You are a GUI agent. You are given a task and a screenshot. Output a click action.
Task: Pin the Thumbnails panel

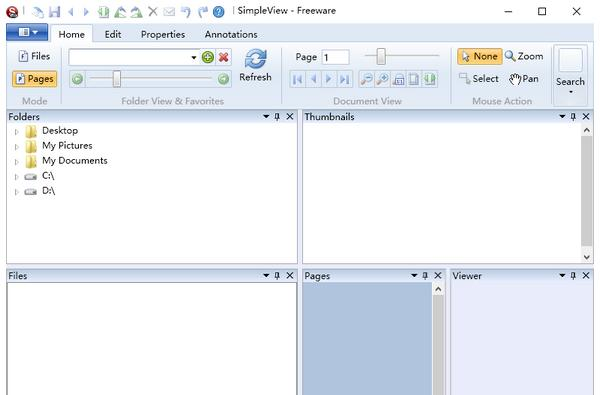[573, 116]
